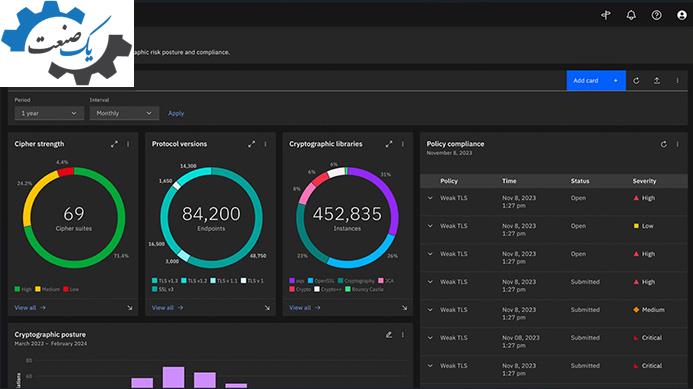Image resolution: width=693 pixels, height=389 pixels.
Task: Click the November 8, 2023 date under Policy compliance
Action: pos(449,153)
